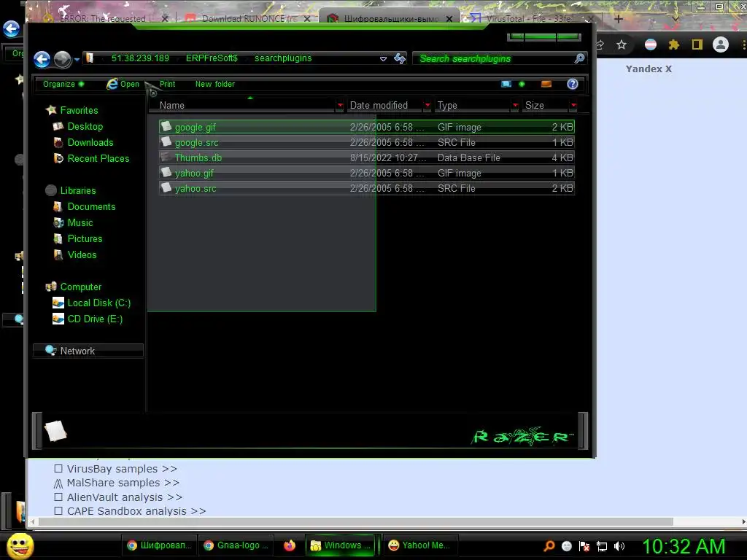
Task: Click the ERPFreSoft$ address segment
Action: click(x=212, y=58)
